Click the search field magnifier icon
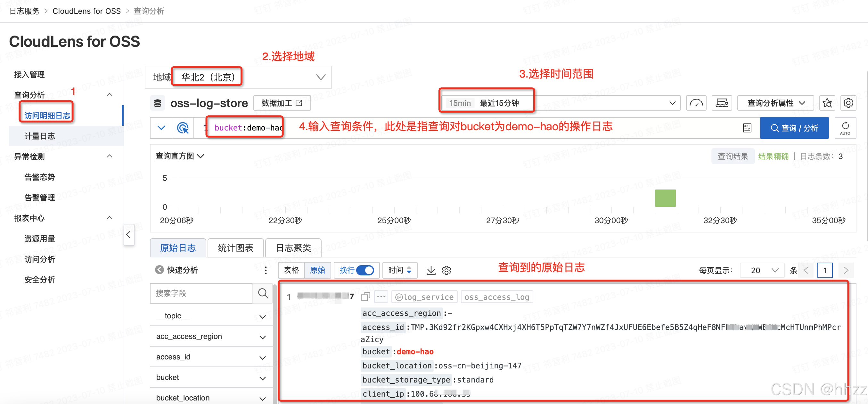 tap(263, 293)
